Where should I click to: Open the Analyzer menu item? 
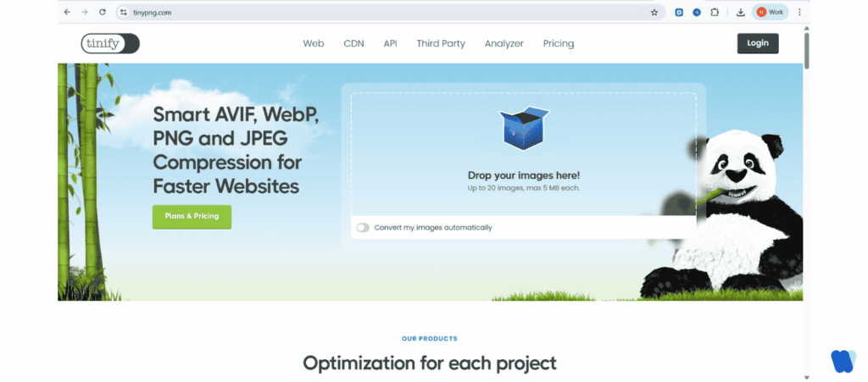504,44
